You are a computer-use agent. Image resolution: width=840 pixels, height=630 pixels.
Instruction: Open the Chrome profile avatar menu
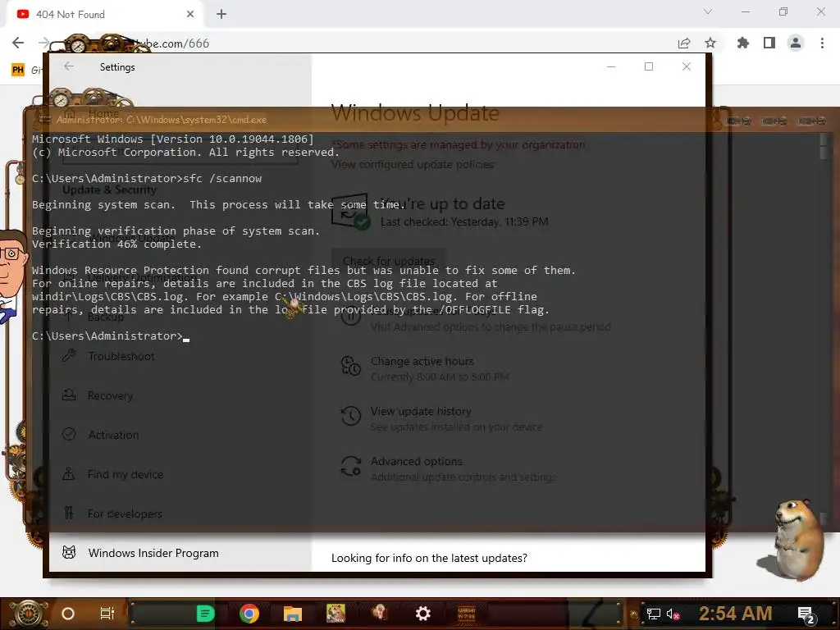796,43
